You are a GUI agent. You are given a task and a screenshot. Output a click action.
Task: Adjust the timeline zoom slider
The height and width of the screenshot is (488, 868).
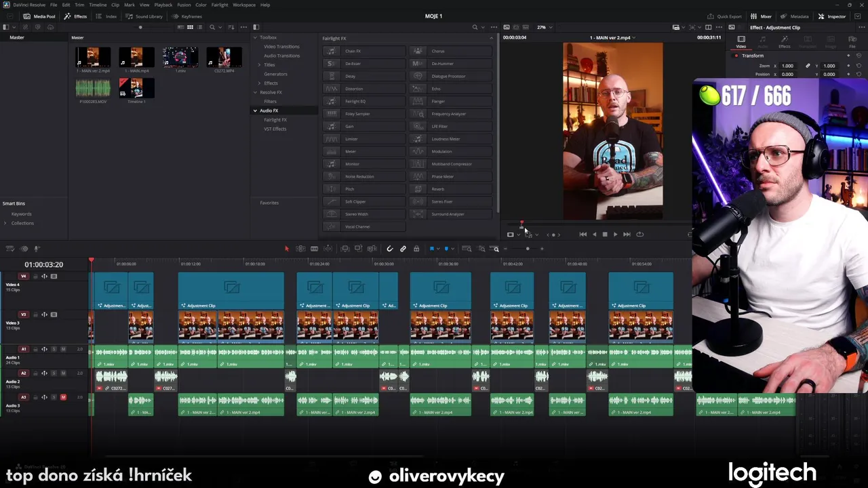(528, 249)
